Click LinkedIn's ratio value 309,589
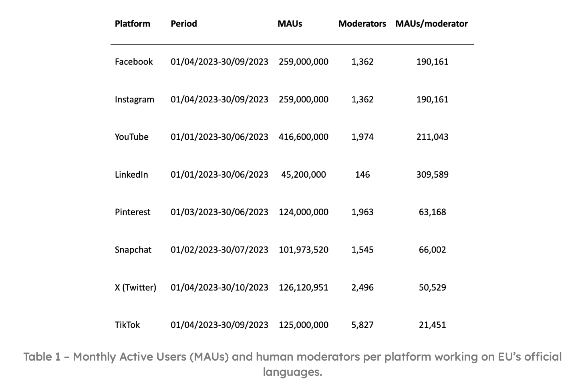This screenshot has height=389, width=588. 432,174
